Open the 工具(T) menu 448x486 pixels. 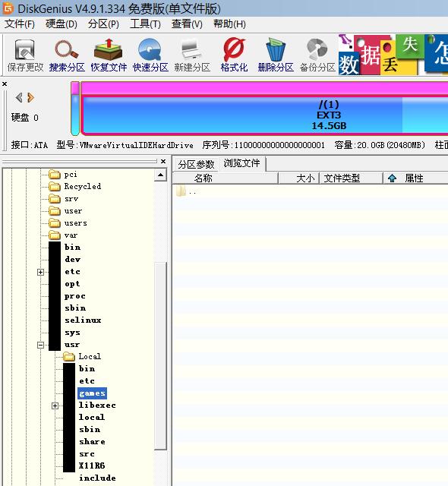point(145,24)
